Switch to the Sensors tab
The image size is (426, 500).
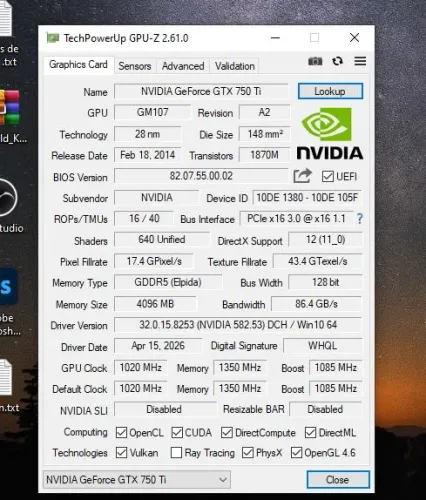[x=135, y=66]
